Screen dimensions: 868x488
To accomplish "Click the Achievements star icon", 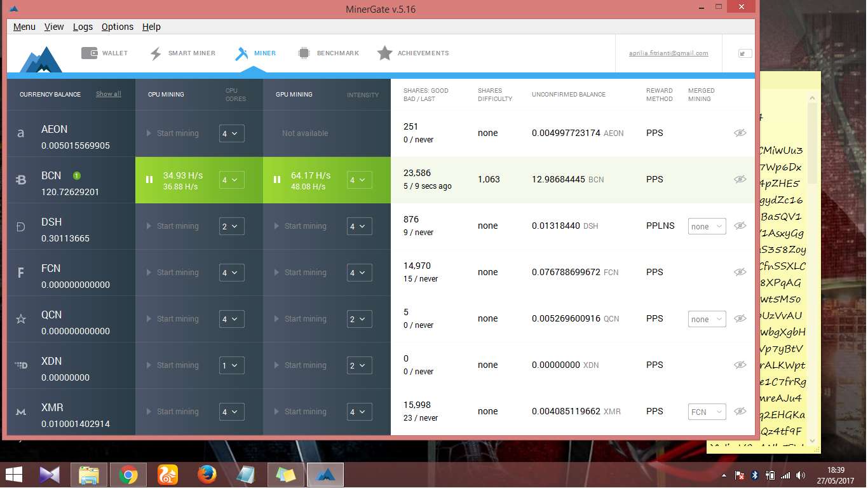I will point(384,53).
